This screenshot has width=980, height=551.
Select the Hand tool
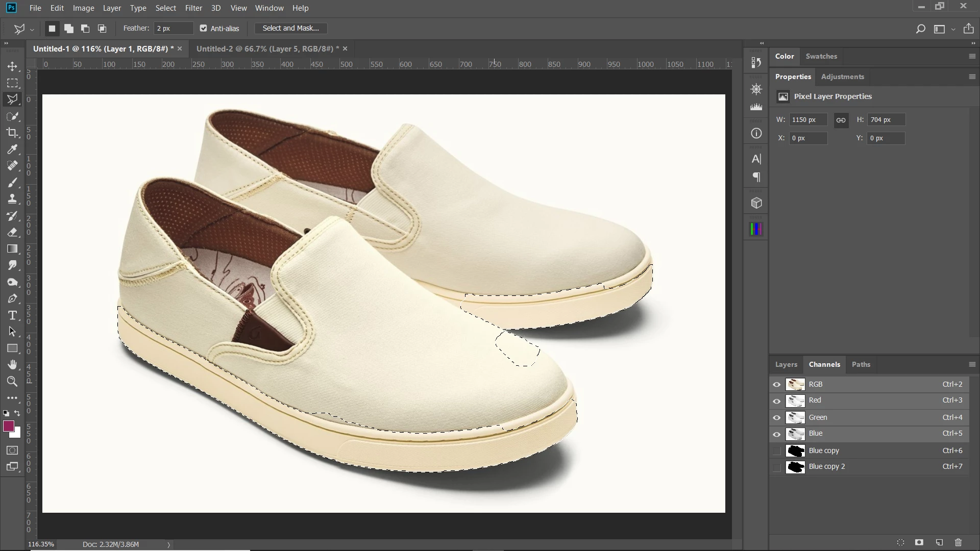(x=12, y=364)
